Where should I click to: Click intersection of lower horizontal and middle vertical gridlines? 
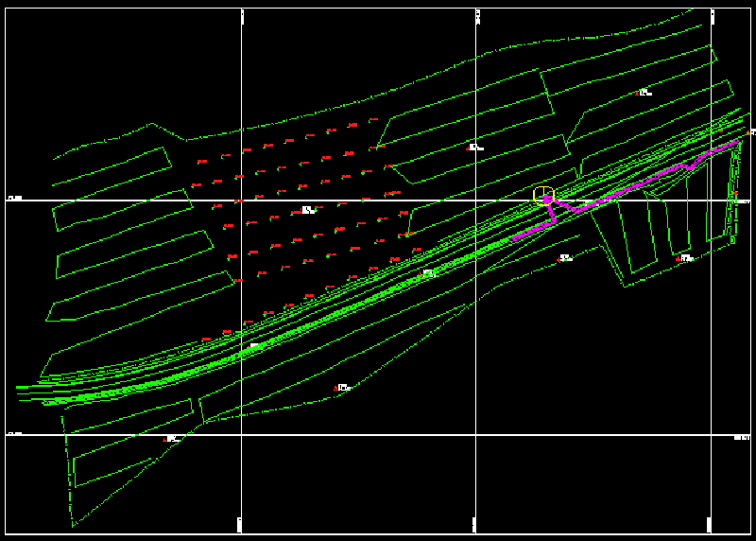click(x=475, y=435)
